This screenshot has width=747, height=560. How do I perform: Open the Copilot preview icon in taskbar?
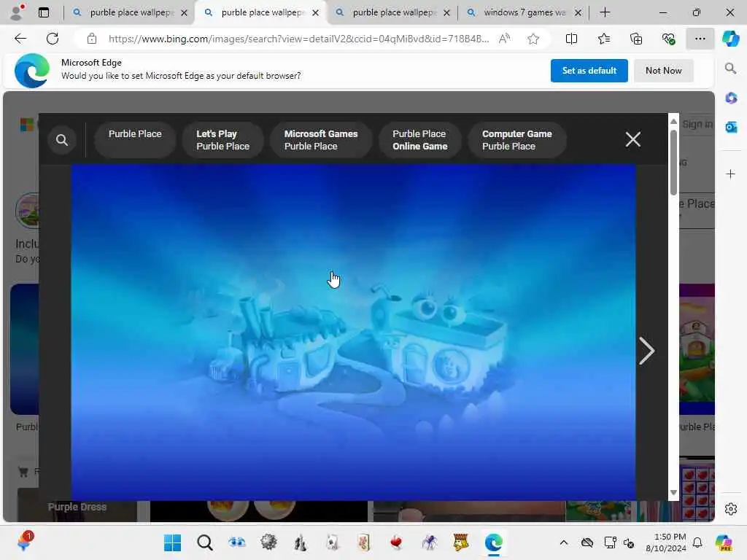724,542
